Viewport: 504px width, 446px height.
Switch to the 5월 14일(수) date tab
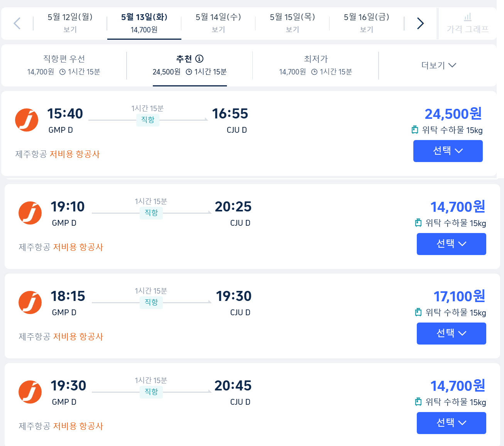point(218,23)
